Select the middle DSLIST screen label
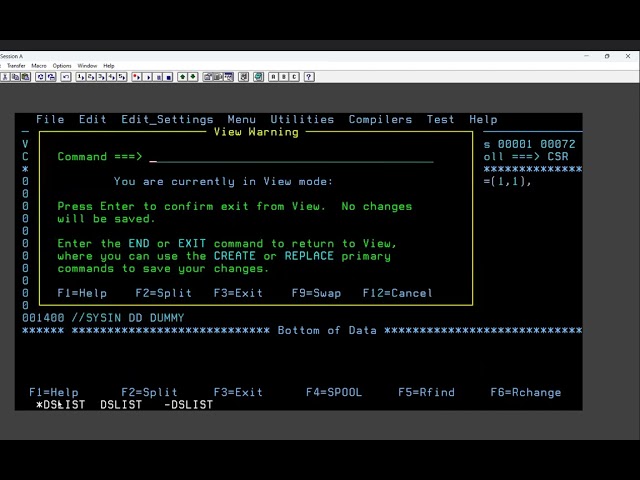This screenshot has height=480, width=640. click(121, 405)
